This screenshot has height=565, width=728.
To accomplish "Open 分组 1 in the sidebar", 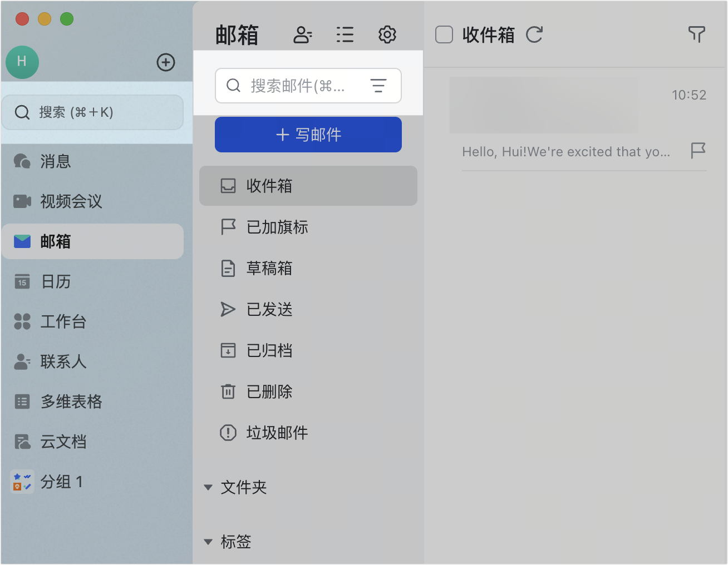I will 92,482.
